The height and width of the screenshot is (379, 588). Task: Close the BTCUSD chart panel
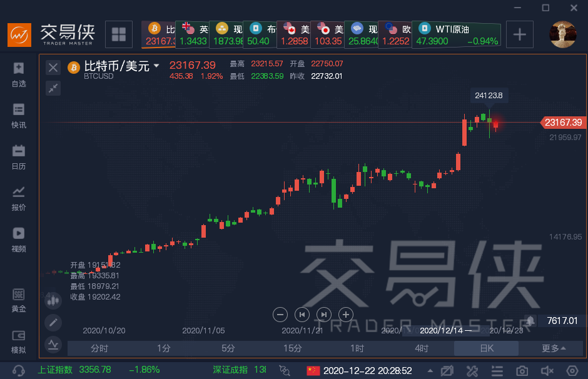[53, 68]
